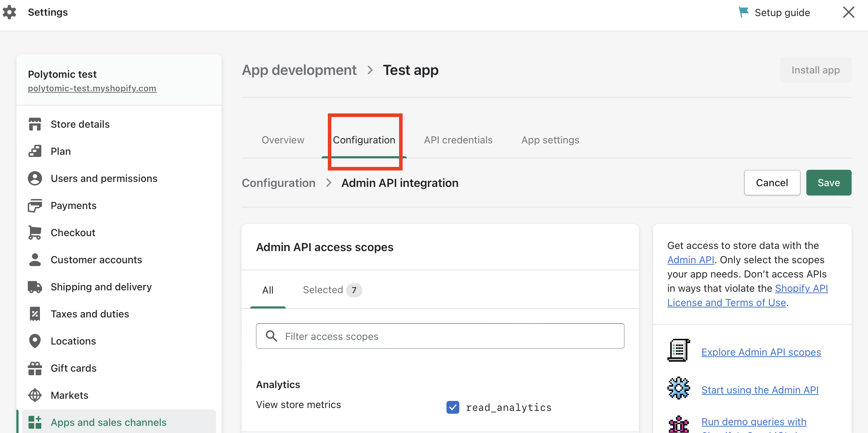Open Plan via its sidebar icon
This screenshot has width=868, height=433.
click(35, 151)
